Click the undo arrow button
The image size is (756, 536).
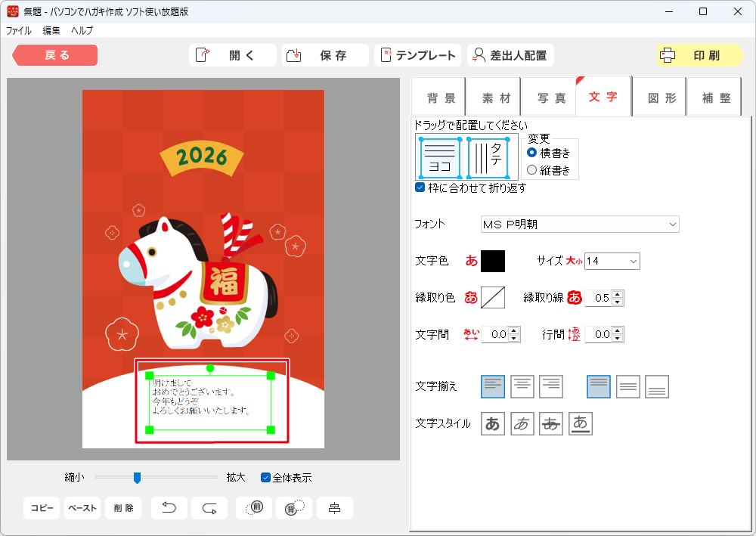pos(169,508)
